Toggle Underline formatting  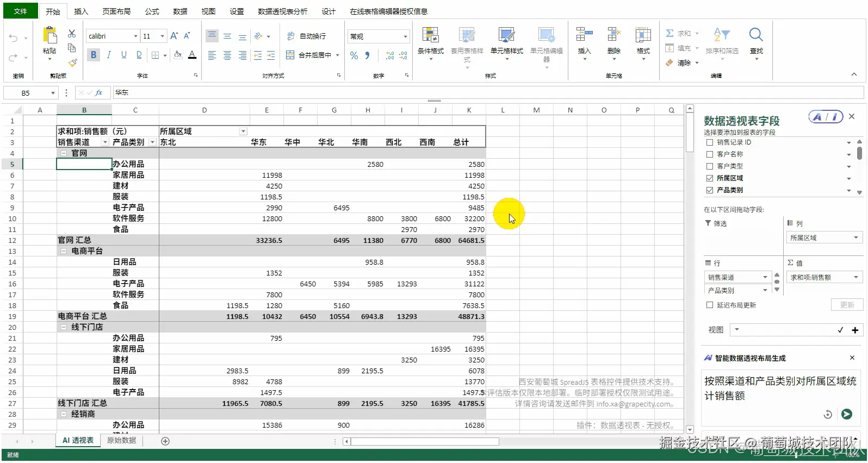tap(124, 55)
